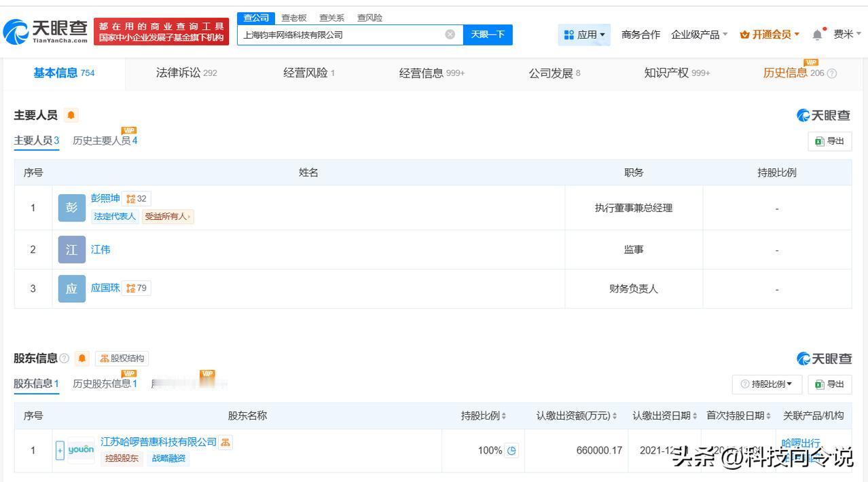Viewport: 868px width, 482px height.
Task: Switch to the 历史信息 tab
Action: pos(793,73)
